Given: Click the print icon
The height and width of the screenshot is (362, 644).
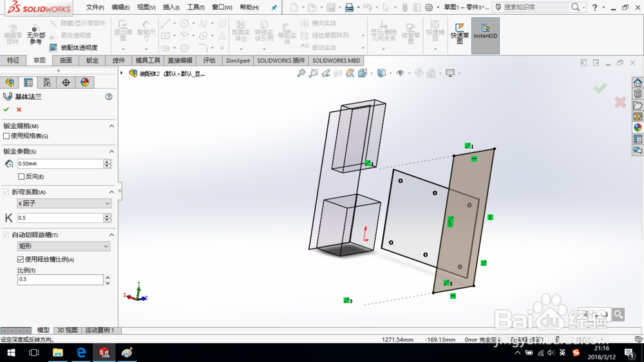Looking at the screenshot, I should (x=349, y=7).
